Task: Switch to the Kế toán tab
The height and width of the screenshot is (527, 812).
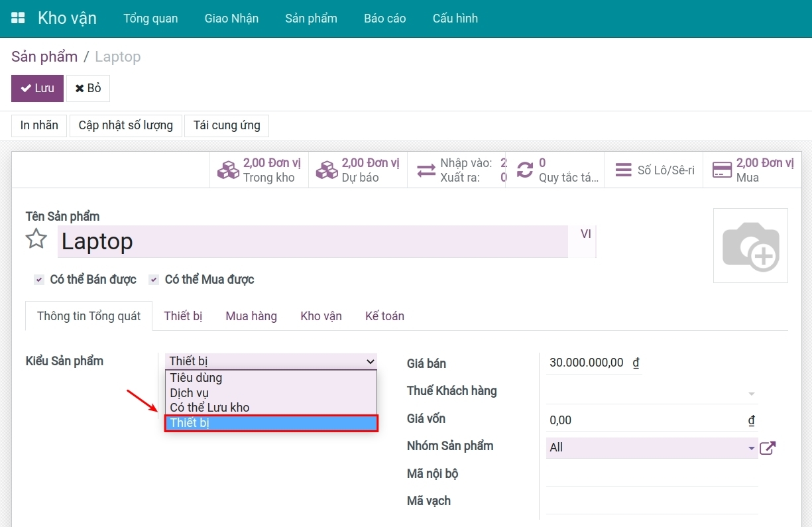Action: pyautogui.click(x=384, y=316)
